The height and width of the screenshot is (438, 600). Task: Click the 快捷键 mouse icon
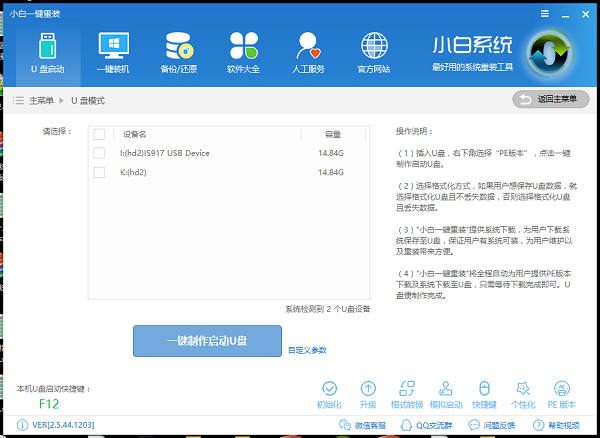pyautogui.click(x=484, y=389)
